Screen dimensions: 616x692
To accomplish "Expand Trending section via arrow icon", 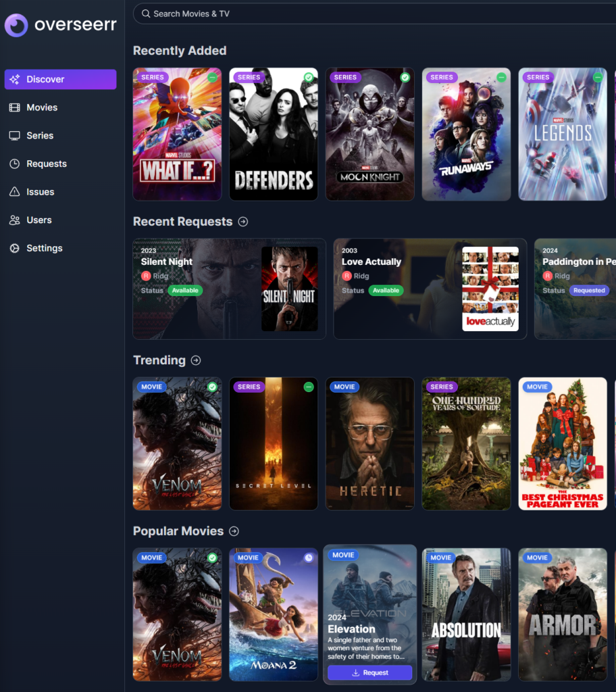I will pos(196,360).
